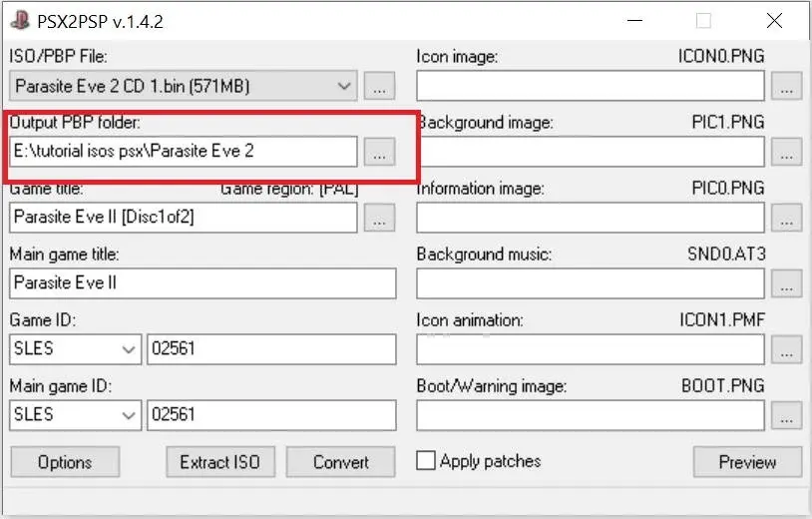Viewport: 812px width, 519px height.
Task: Open the Options dialog
Action: (x=65, y=462)
